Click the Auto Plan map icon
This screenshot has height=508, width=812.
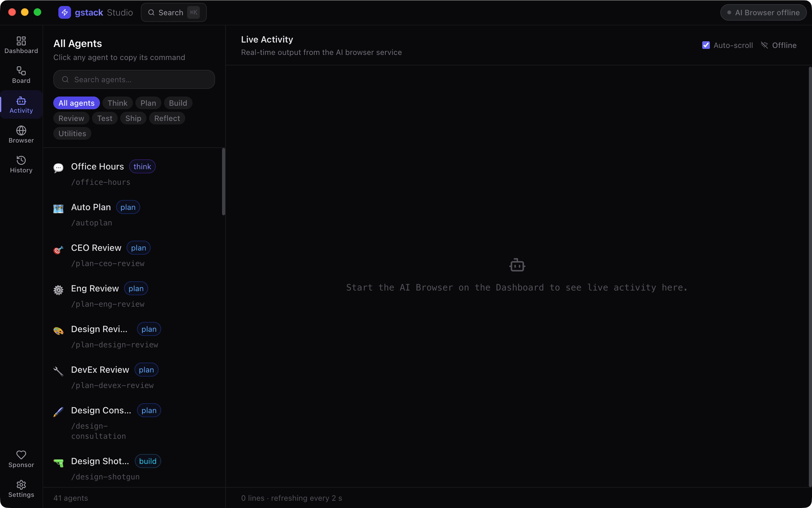(58, 209)
